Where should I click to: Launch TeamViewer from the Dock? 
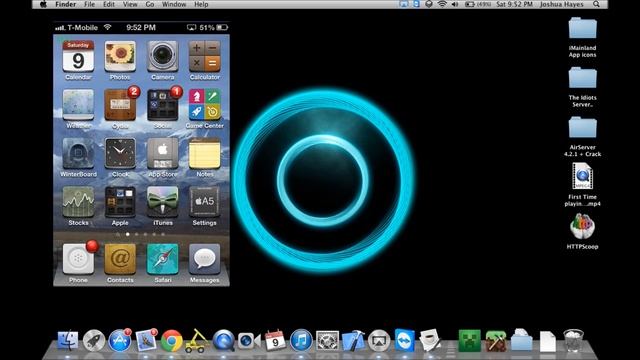tap(404, 340)
